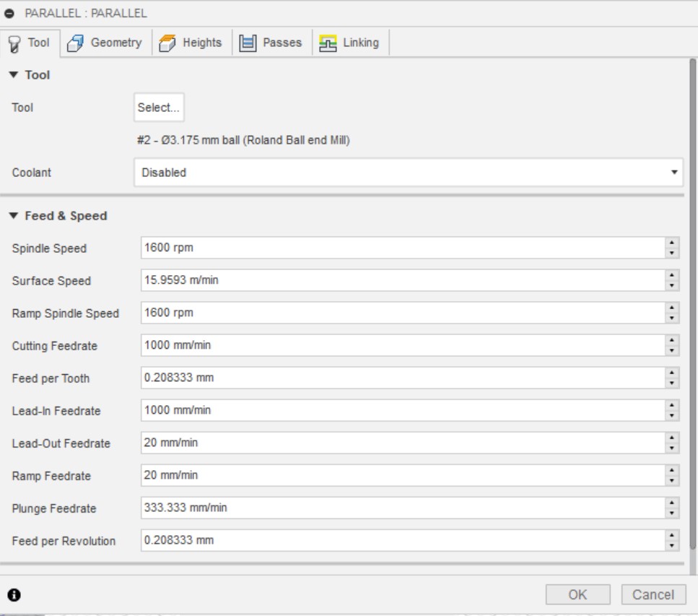Click the Plunge Feedrate label

click(x=54, y=508)
